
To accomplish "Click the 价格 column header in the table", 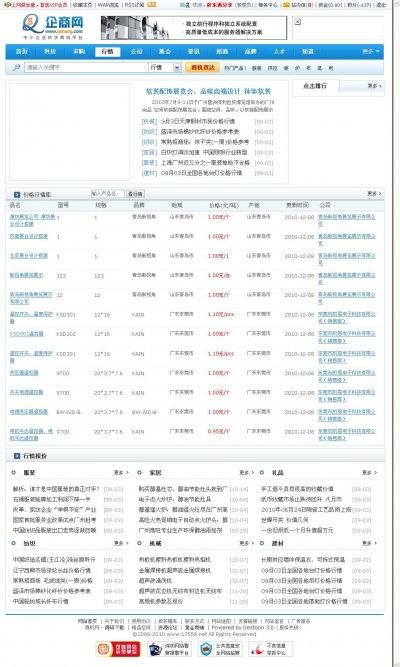I will [x=224, y=205].
